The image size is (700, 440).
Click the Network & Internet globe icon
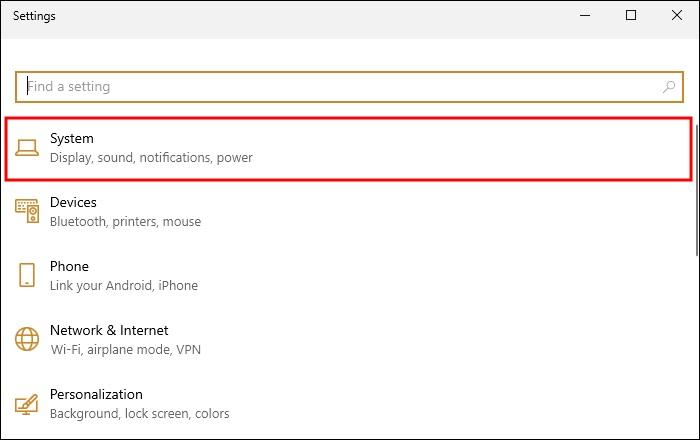[x=27, y=339]
